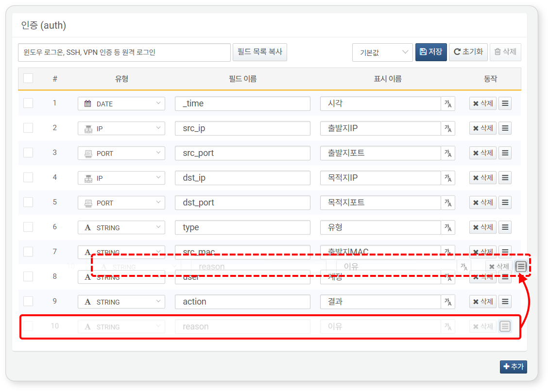Open DATE type dropdown for _time
This screenshot has height=392, width=549.
121,103
